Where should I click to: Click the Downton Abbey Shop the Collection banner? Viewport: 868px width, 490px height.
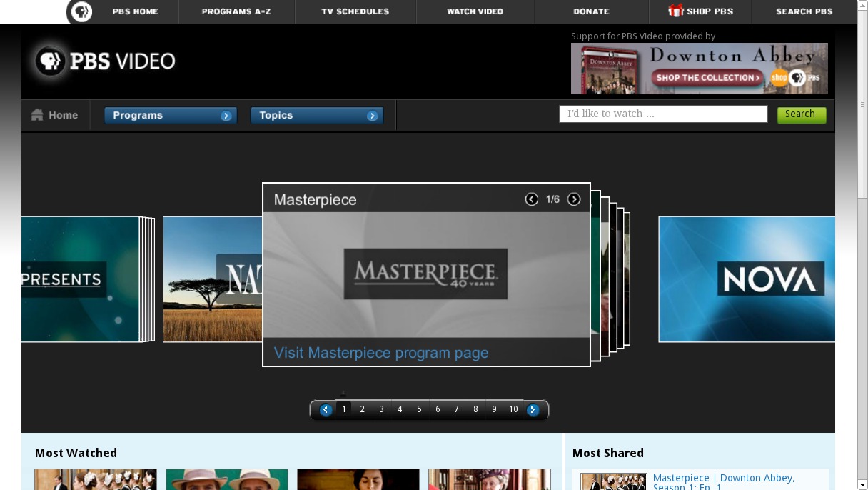(x=700, y=69)
